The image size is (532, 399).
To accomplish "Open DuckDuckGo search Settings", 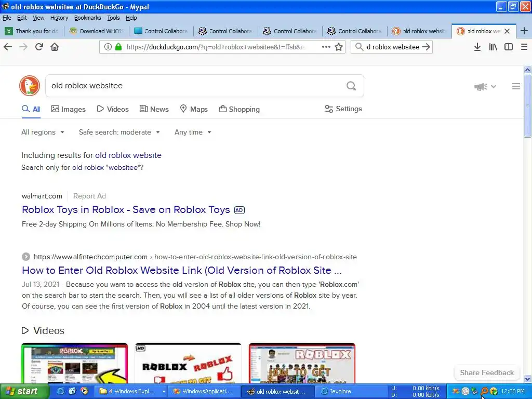I will (343, 109).
